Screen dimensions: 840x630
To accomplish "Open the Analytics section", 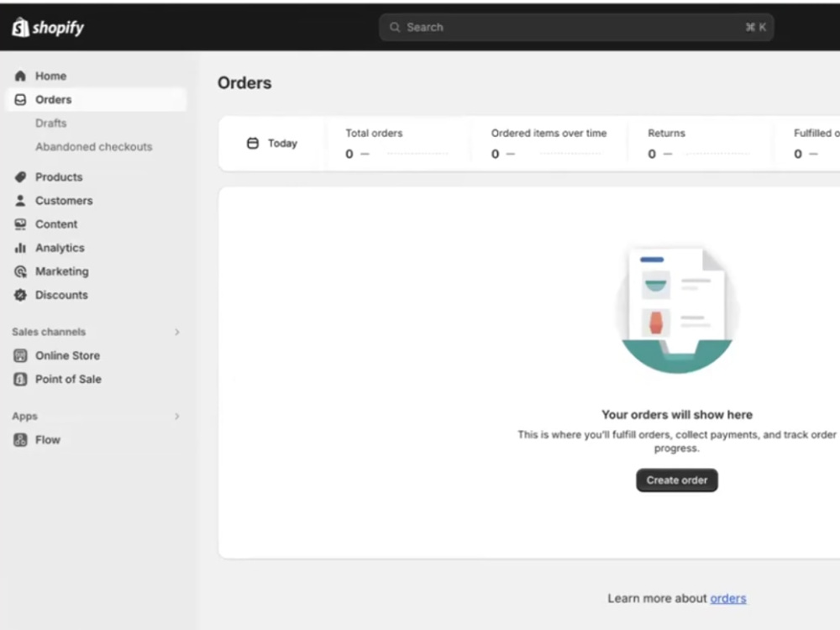I will [x=60, y=248].
